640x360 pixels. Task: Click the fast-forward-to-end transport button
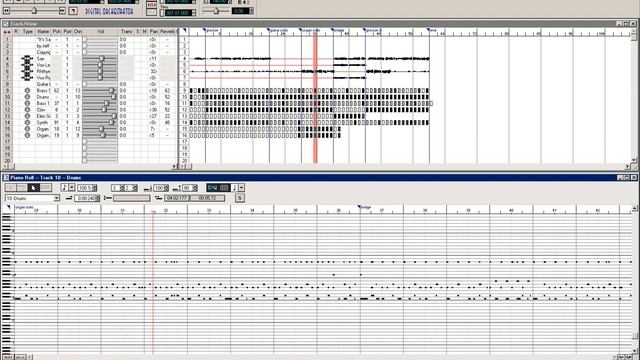pos(62,11)
